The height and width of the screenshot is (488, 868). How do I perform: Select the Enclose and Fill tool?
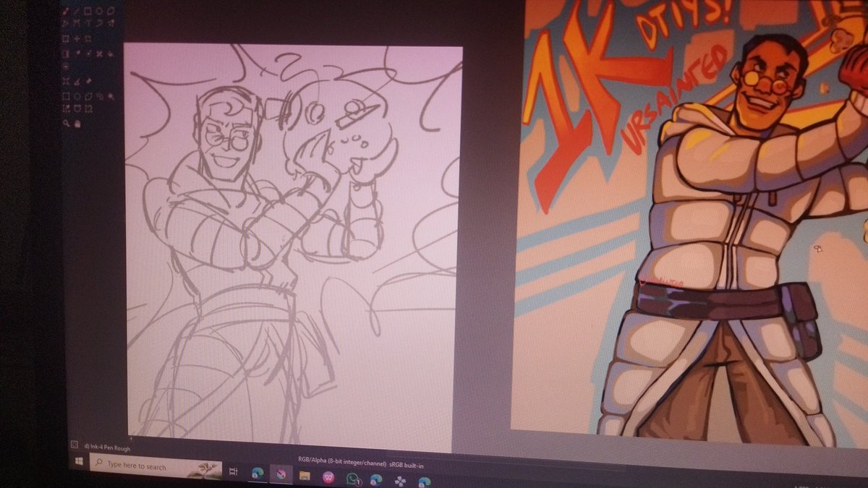66,67
